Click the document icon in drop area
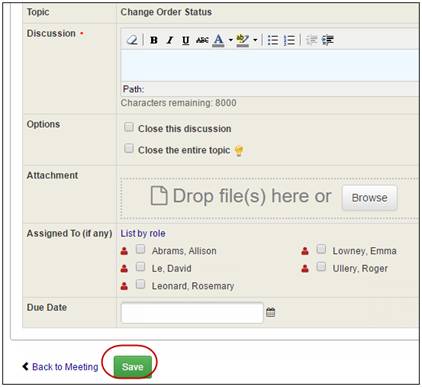The height and width of the screenshot is (387, 422). pos(159,196)
